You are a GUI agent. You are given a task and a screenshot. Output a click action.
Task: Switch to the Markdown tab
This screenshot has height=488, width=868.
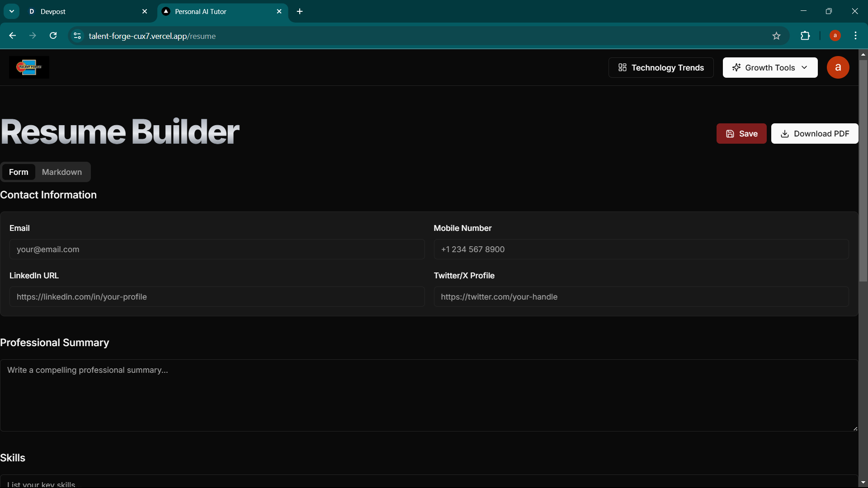(x=62, y=172)
